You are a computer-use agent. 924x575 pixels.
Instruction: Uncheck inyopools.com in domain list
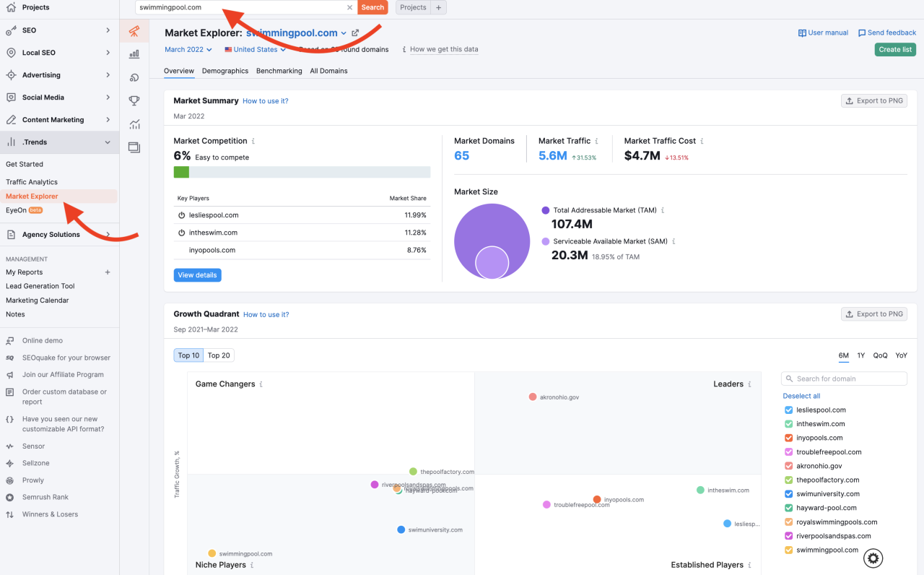[788, 438]
